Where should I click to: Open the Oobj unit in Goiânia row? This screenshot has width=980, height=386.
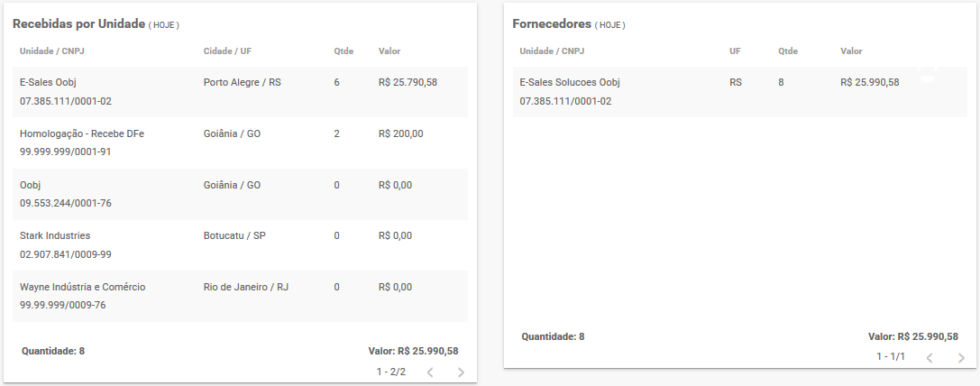[x=240, y=194]
